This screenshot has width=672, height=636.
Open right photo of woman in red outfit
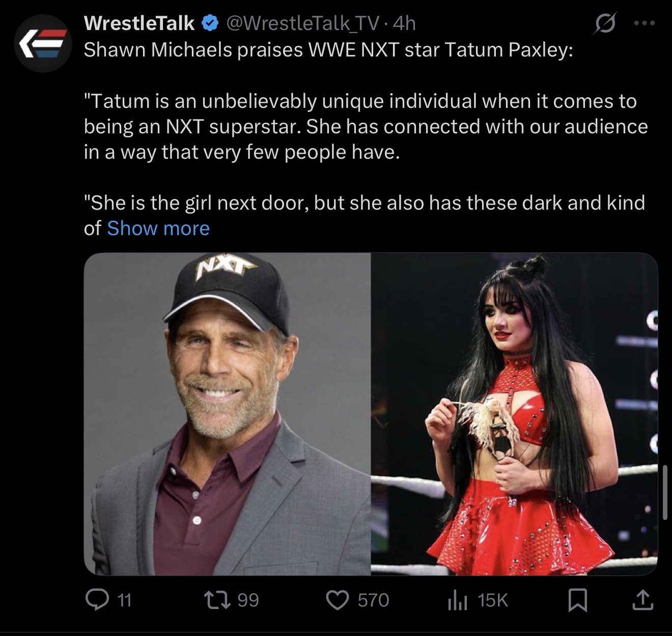point(514,414)
